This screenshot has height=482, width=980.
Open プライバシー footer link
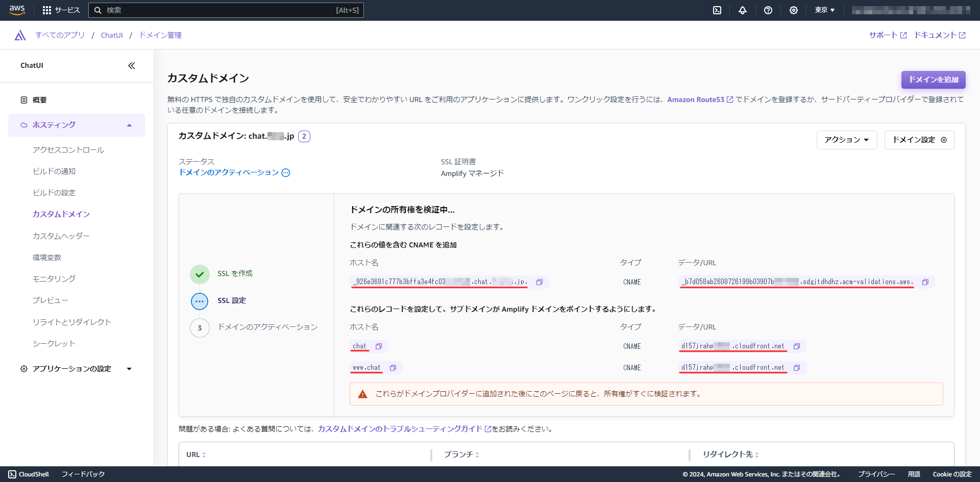(876, 474)
